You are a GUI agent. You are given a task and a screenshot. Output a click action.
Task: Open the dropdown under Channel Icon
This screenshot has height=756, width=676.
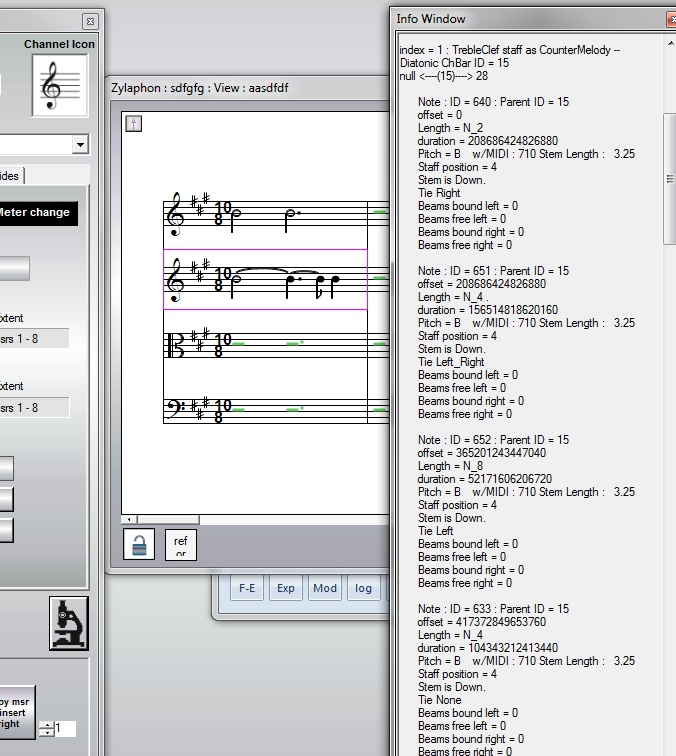tap(80, 146)
